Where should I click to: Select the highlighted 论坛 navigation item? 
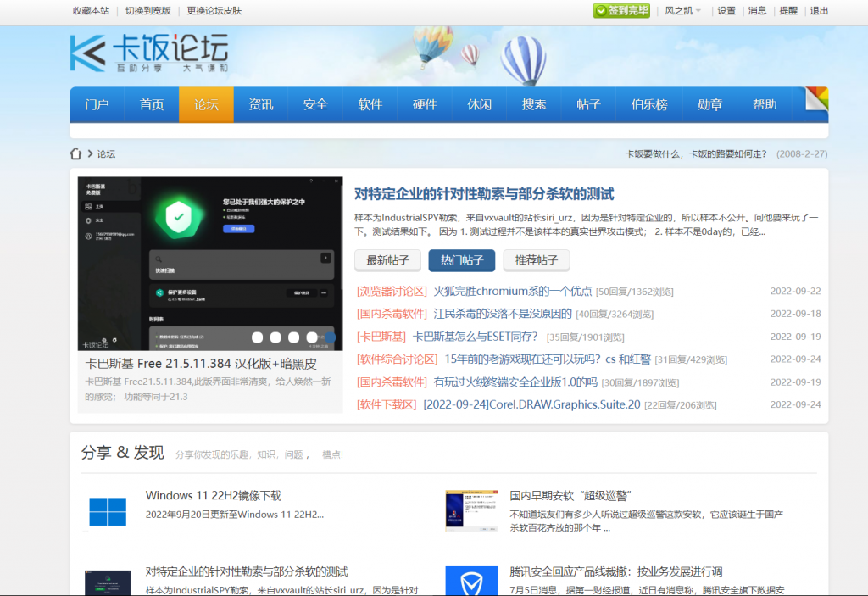pos(207,104)
